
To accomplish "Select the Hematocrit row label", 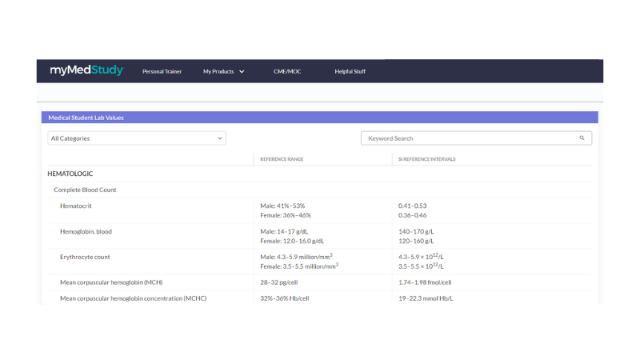I will tap(76, 206).
